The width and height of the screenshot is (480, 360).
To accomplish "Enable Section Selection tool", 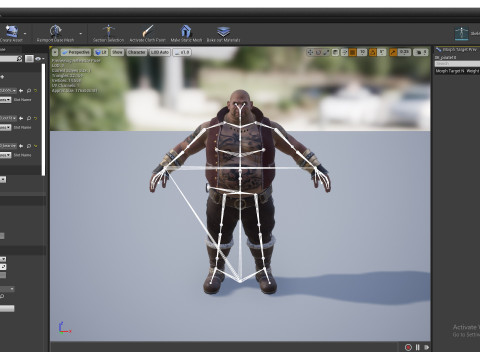I will 108,31.
